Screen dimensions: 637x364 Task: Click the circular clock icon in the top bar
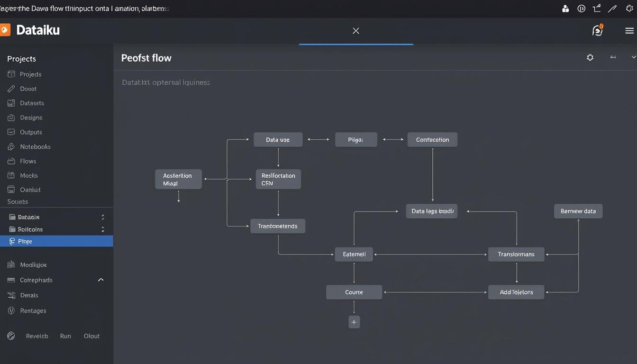pyautogui.click(x=581, y=9)
